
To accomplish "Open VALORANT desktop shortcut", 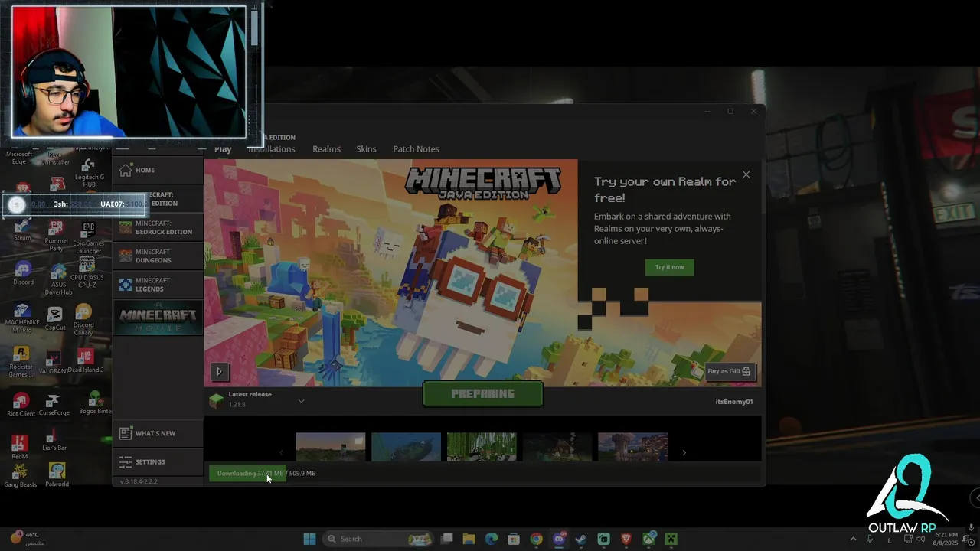I will (x=54, y=362).
